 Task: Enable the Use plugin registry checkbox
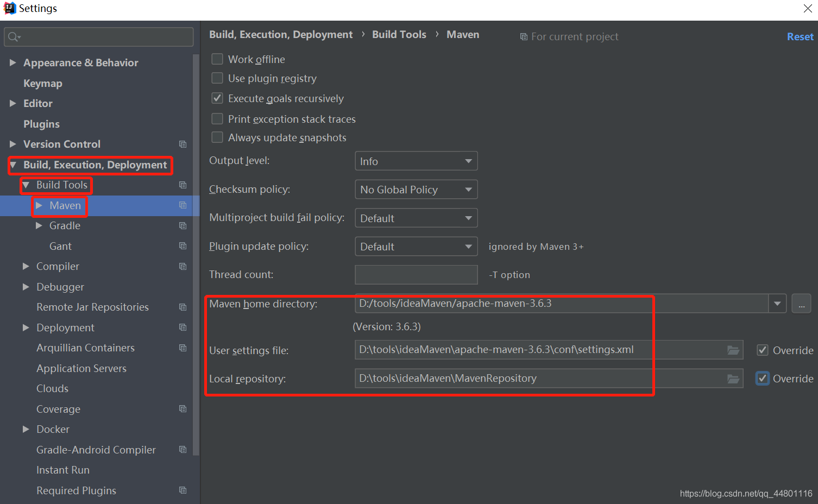pyautogui.click(x=217, y=78)
